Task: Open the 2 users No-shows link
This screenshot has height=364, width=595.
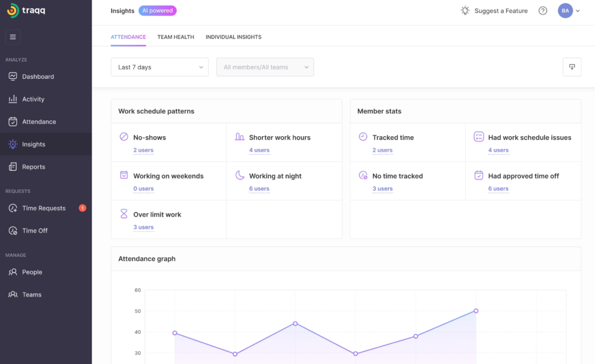Action: 143,150
